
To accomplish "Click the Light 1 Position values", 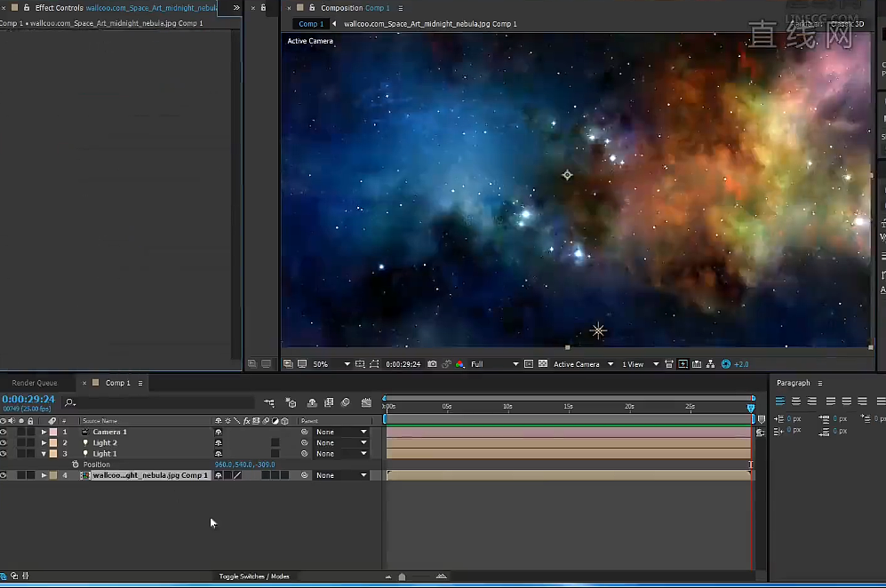I will click(x=244, y=465).
